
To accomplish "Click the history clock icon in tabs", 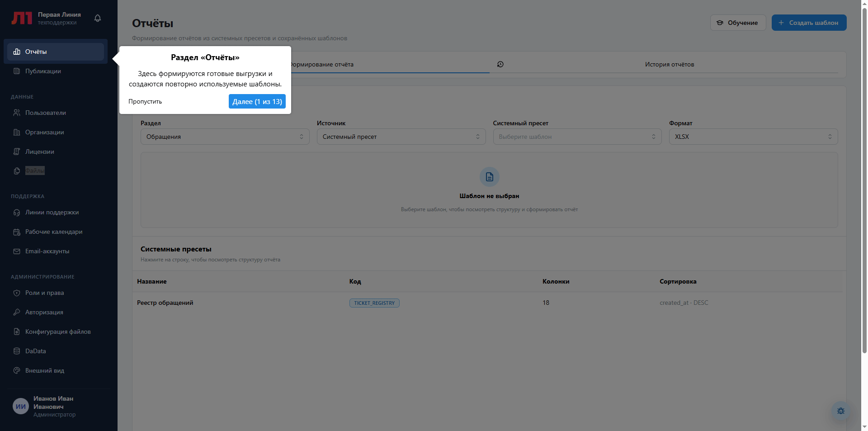I will point(500,64).
